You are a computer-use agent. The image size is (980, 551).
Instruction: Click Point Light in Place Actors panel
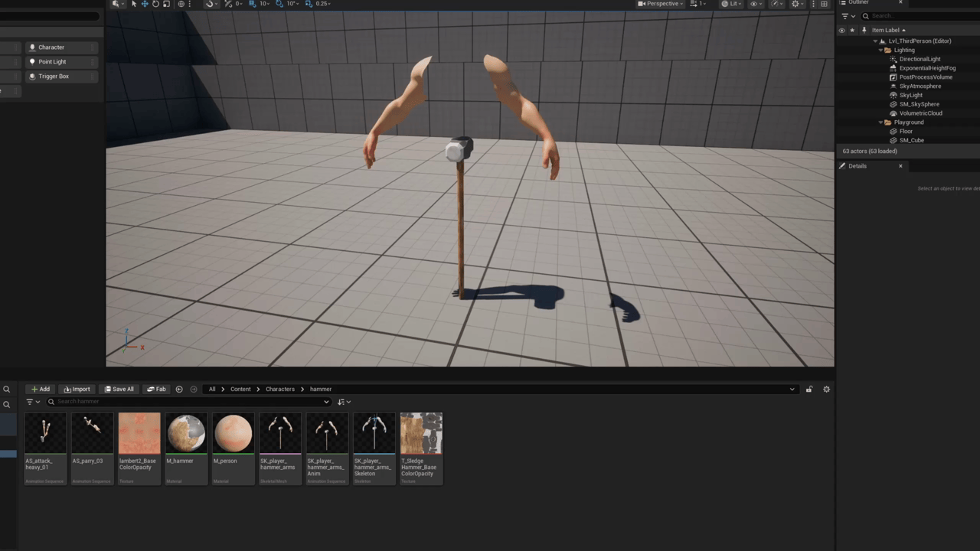click(x=61, y=62)
